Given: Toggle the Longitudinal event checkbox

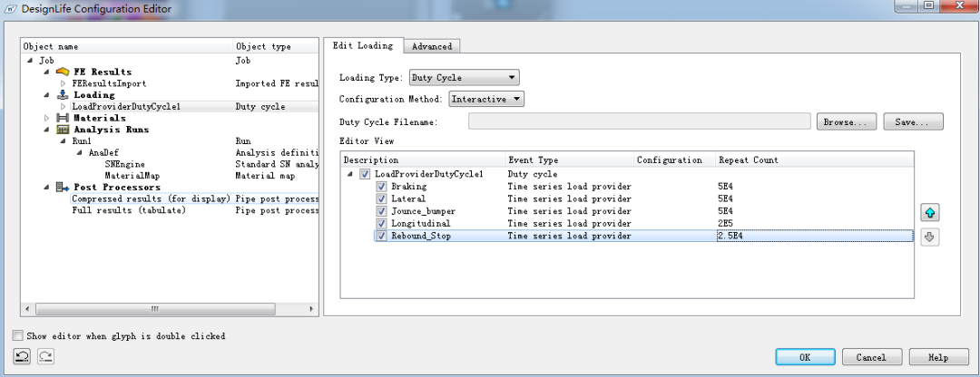Looking at the screenshot, I should pyautogui.click(x=381, y=224).
